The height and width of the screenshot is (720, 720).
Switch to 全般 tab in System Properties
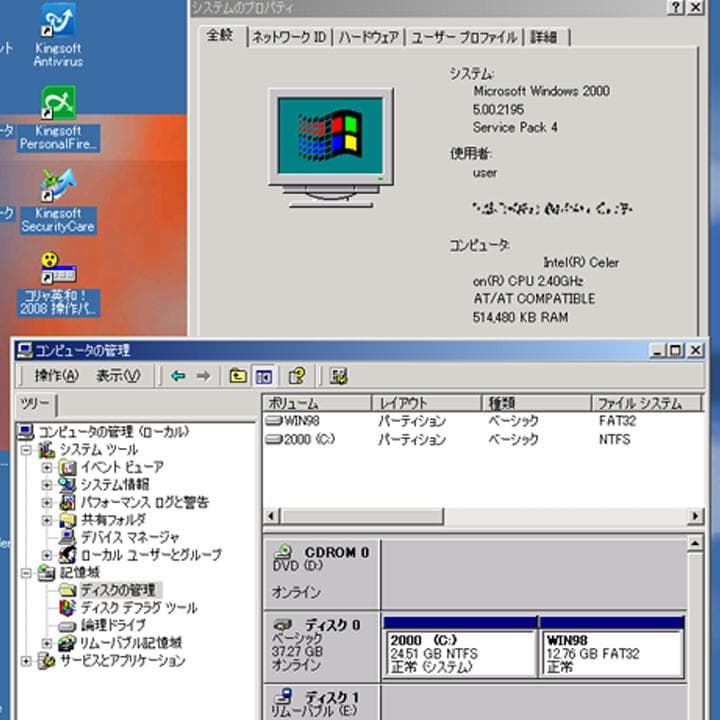click(x=219, y=36)
